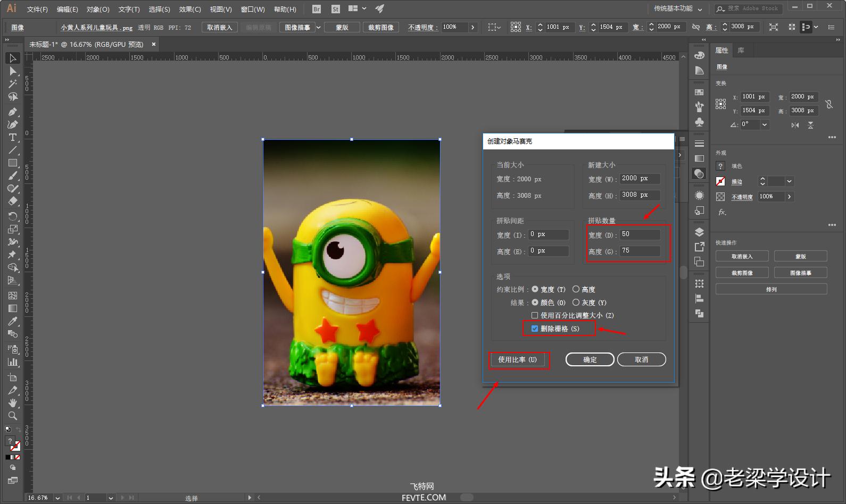Select the Blend tool

(x=13, y=334)
